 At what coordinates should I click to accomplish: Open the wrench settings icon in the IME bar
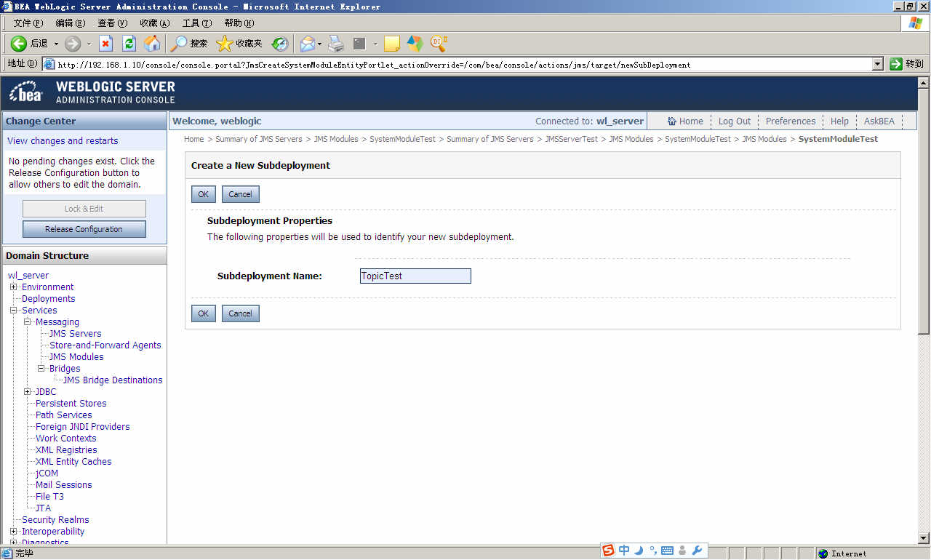point(697,551)
